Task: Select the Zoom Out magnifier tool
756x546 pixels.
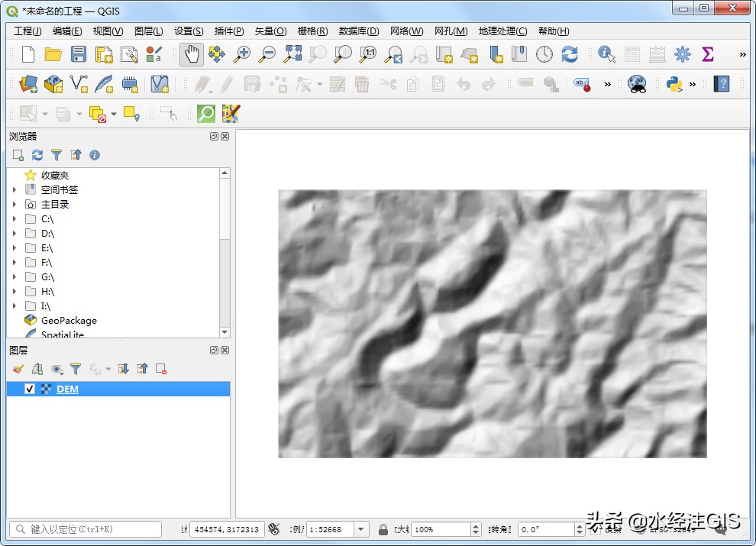Action: tap(267, 54)
